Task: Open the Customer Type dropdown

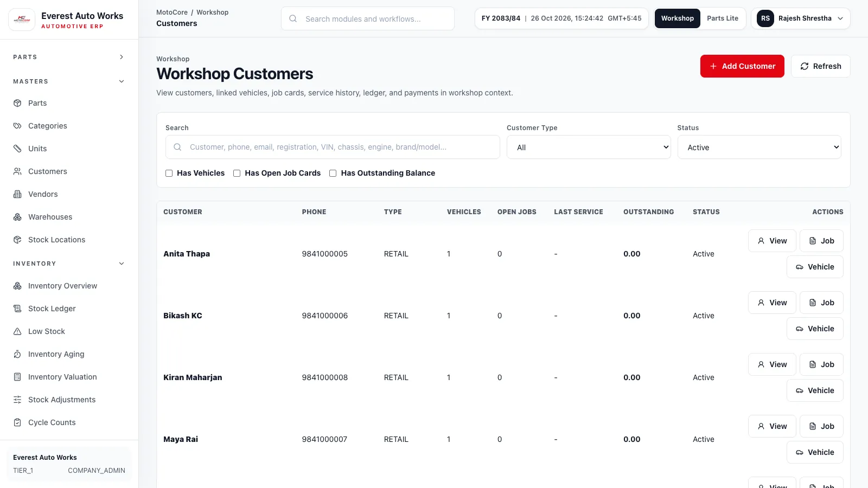Action: pyautogui.click(x=589, y=147)
